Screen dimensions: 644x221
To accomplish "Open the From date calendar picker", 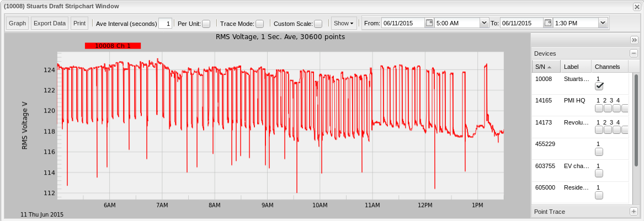I will pos(429,23).
